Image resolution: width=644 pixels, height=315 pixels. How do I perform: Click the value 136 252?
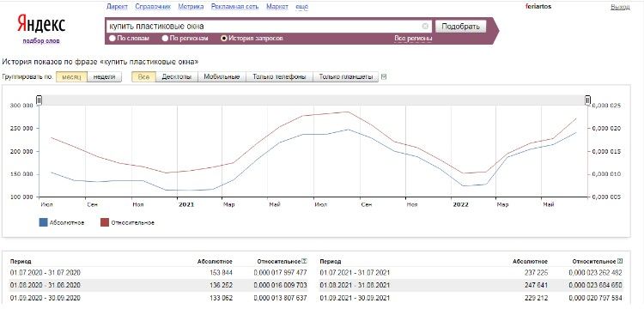pos(221,285)
